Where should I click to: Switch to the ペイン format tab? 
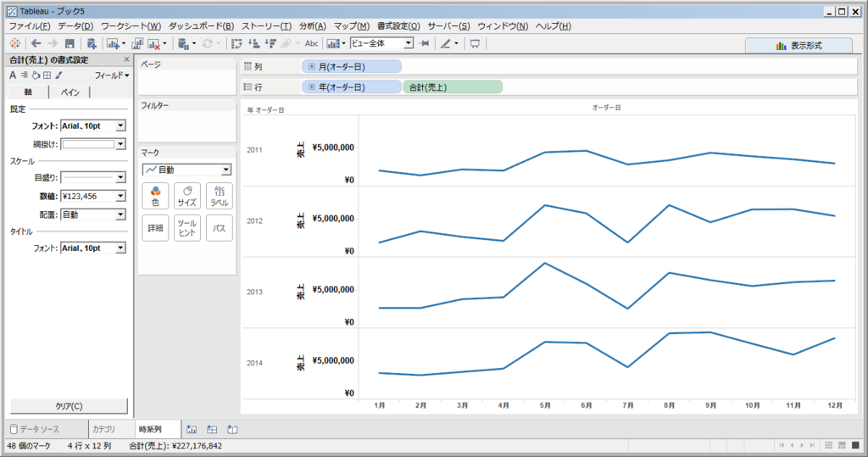(70, 92)
